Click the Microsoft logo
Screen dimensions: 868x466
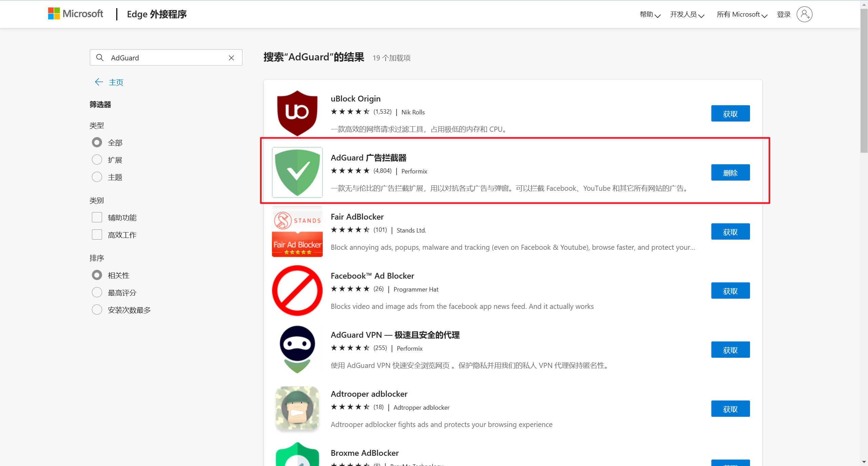pos(75,14)
